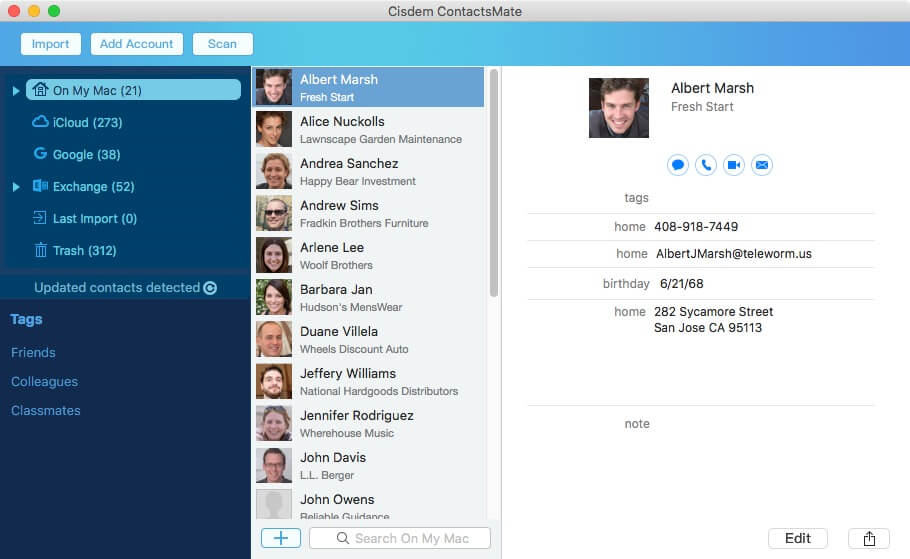This screenshot has height=559, width=910.
Task: Select Barbara Jan contact
Action: [369, 297]
